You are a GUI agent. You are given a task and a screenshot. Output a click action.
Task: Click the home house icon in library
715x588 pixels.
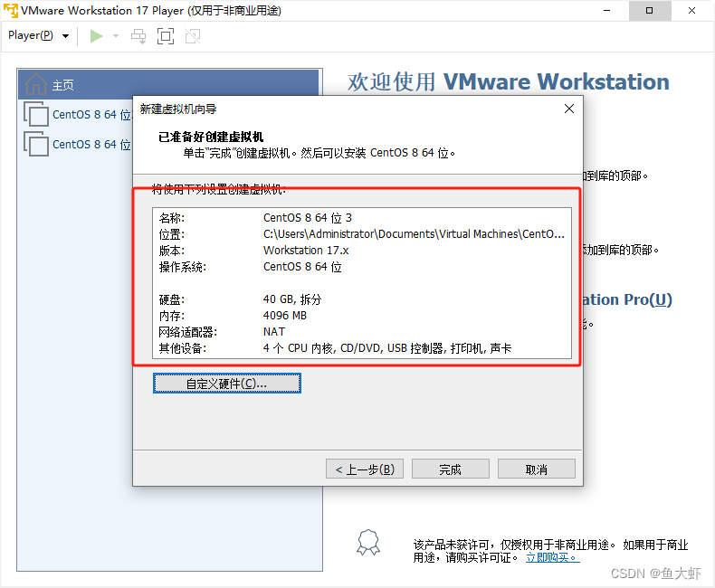(35, 84)
